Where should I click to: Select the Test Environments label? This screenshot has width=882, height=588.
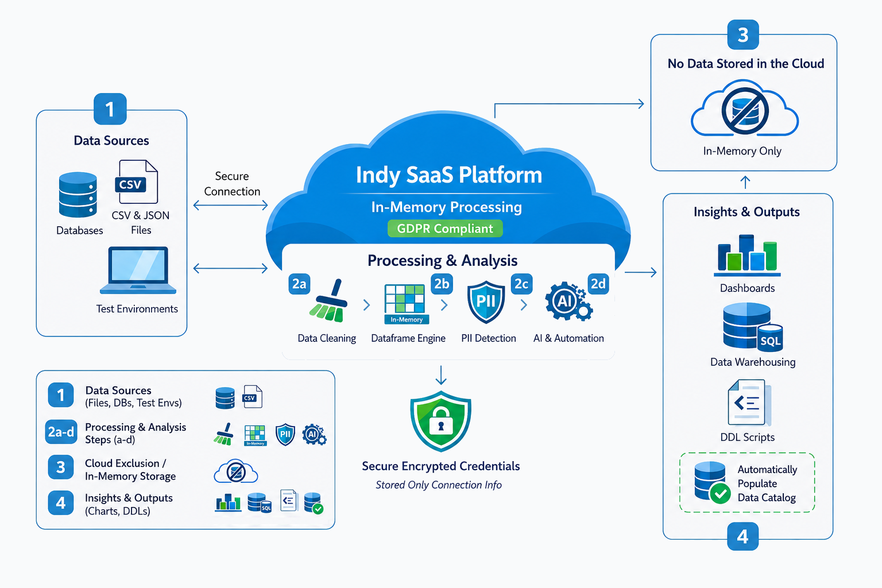tap(137, 309)
